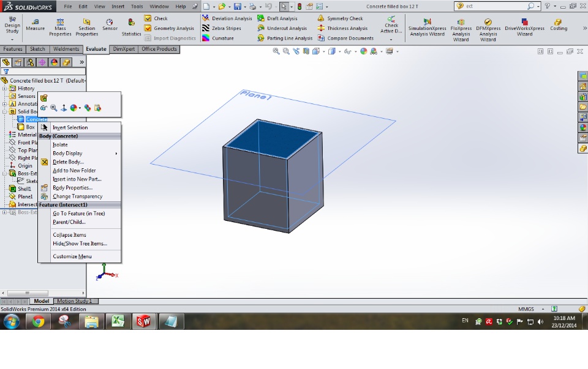This screenshot has width=588, height=369.
Task: Open MMGS unit system dropdown
Action: 542,309
